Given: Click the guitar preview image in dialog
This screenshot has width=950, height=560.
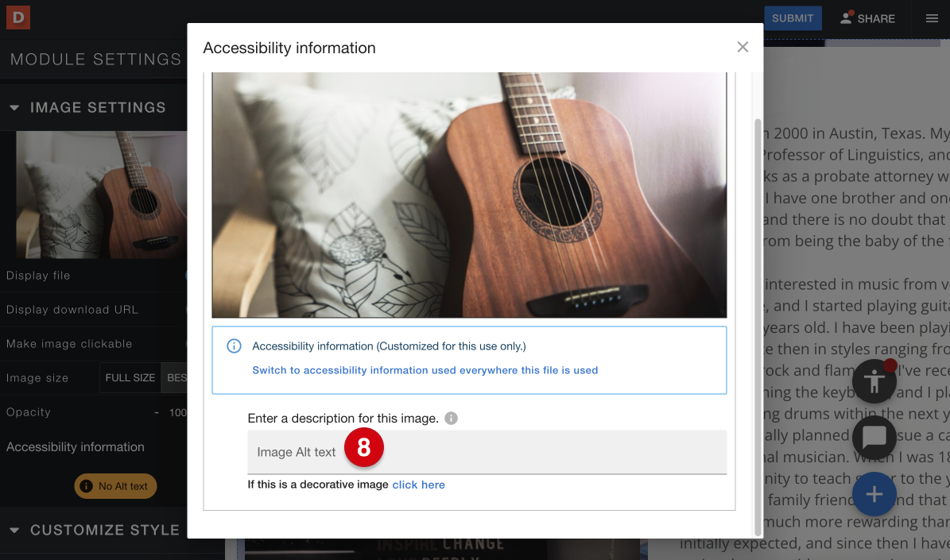Looking at the screenshot, I should click(x=469, y=195).
